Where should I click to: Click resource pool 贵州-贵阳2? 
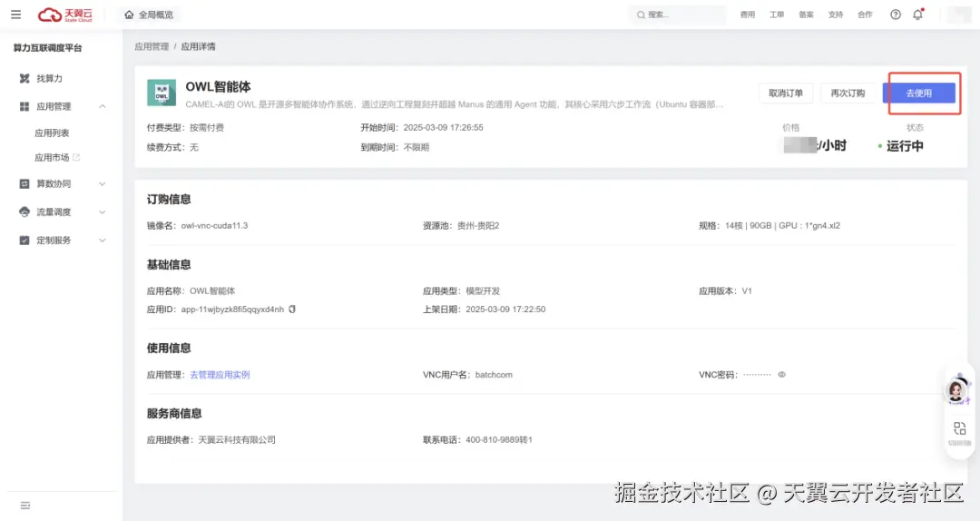(x=478, y=225)
